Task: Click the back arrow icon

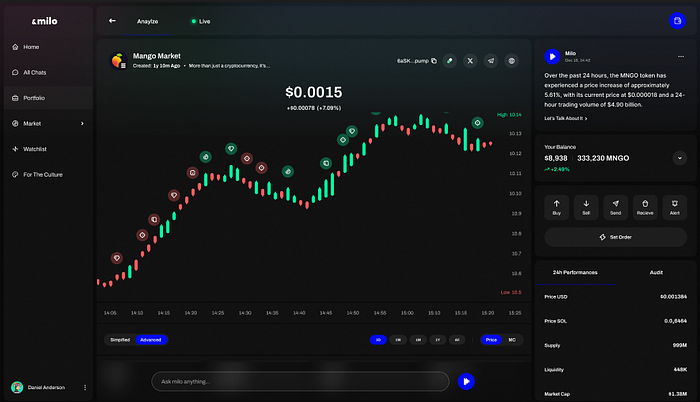Action: [112, 20]
